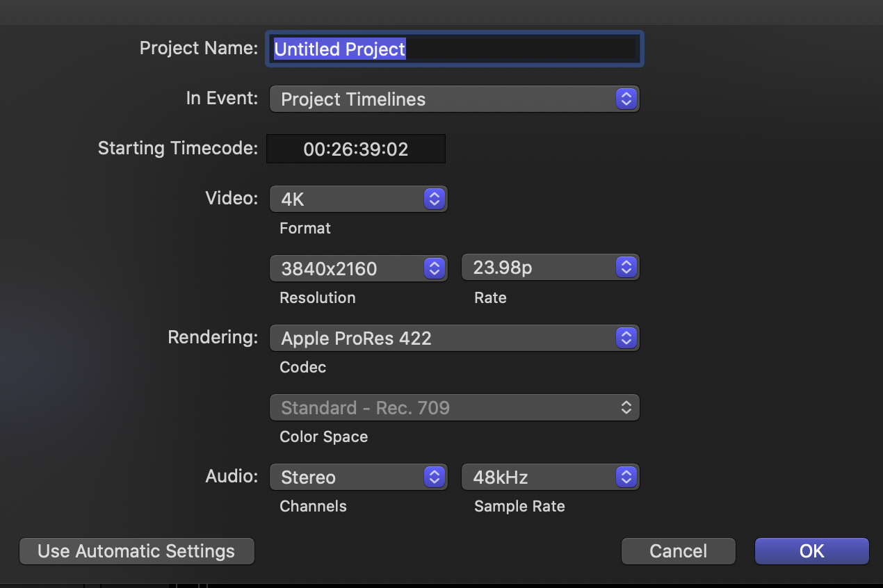This screenshot has height=588, width=883.
Task: Click the Starting Timecode field
Action: [355, 149]
